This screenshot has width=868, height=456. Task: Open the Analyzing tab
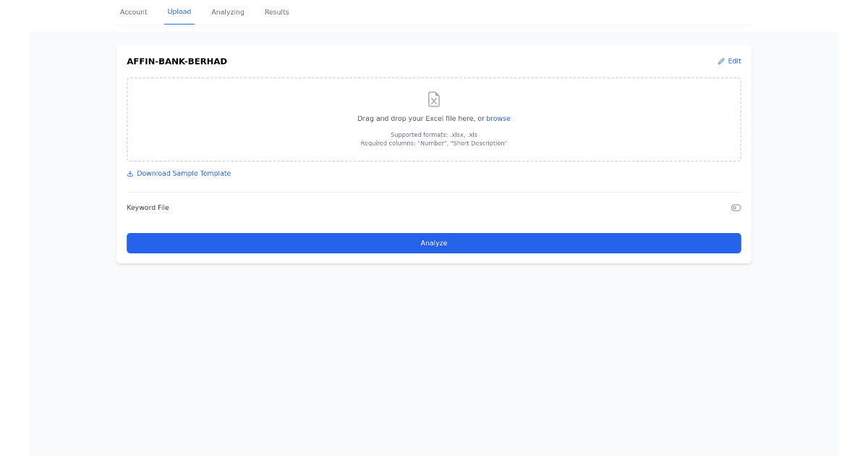227,12
